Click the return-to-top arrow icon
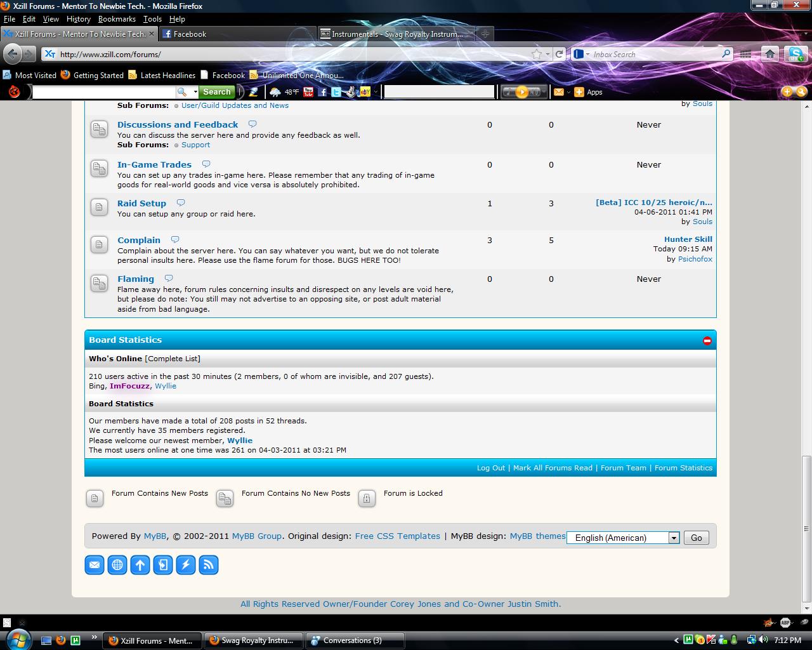 (140, 564)
